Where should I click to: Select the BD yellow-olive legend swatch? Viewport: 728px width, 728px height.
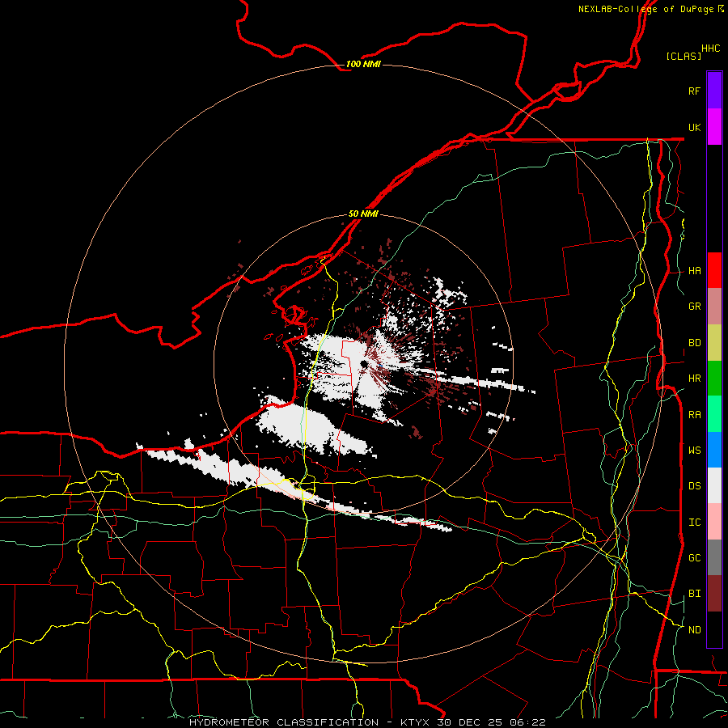pyautogui.click(x=714, y=343)
